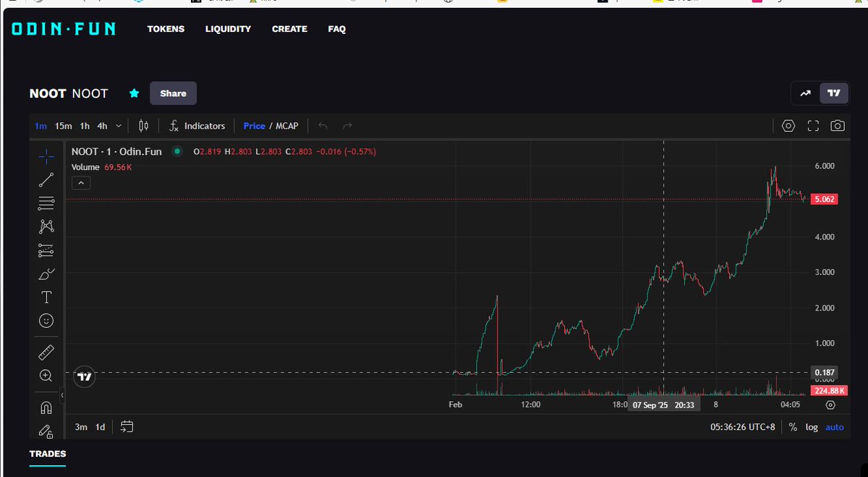
Task: Open the go to date calendar
Action: pyautogui.click(x=127, y=427)
